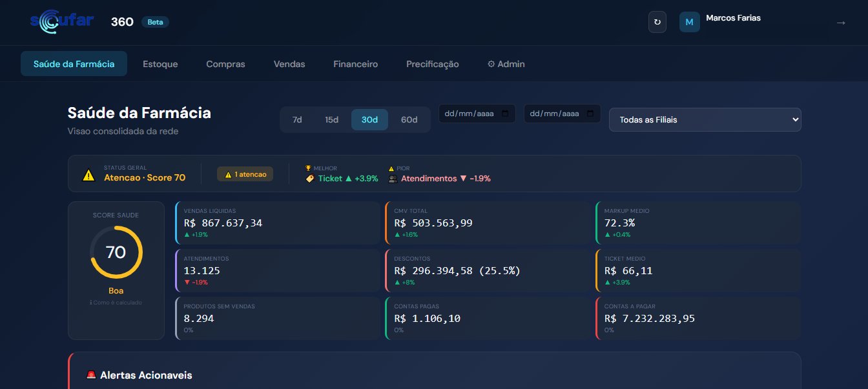Click the people icon under Pior

pos(393,179)
